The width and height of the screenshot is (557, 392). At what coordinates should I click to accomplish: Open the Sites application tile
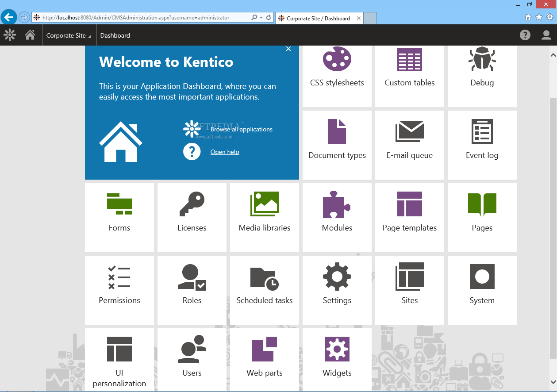point(410,290)
